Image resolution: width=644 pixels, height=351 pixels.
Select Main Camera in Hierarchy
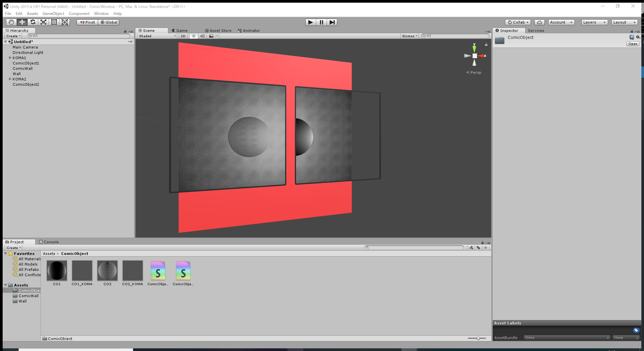coord(25,47)
